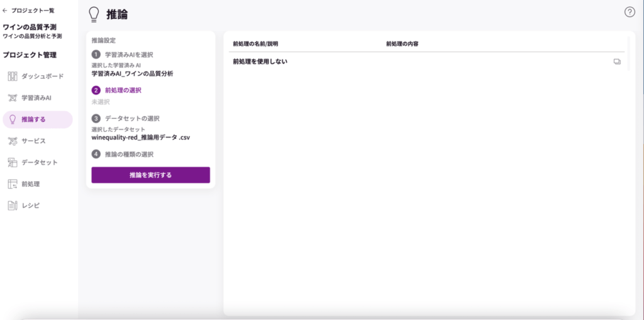Click the 前処理 sidebar icon

[x=13, y=184]
